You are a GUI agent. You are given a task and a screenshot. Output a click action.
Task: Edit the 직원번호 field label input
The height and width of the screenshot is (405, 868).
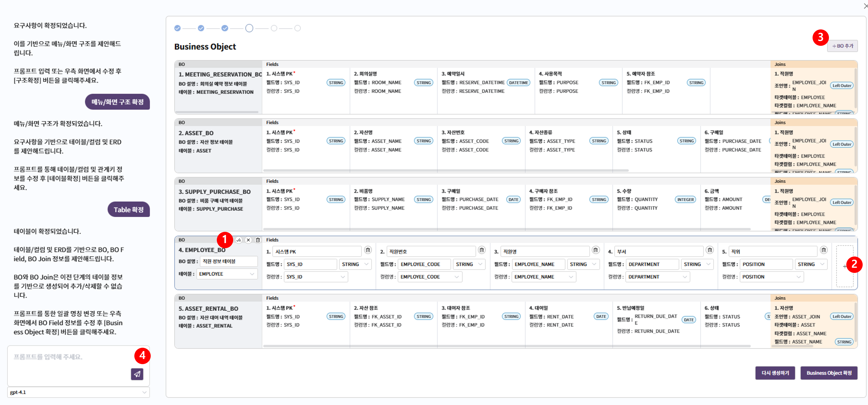(431, 252)
